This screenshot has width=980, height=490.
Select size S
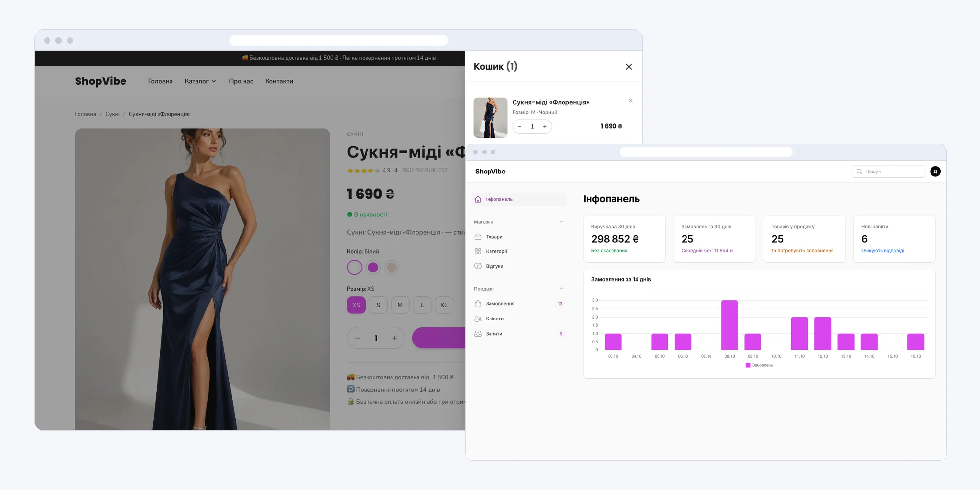378,305
